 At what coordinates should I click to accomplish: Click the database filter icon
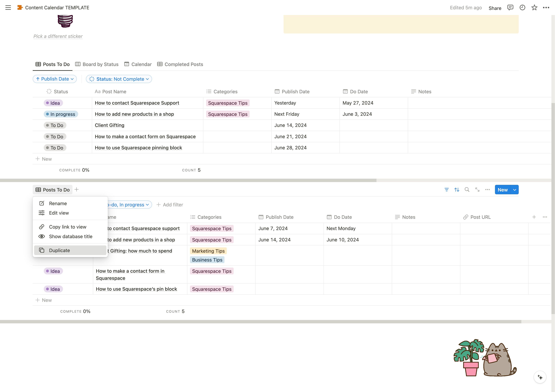point(446,190)
